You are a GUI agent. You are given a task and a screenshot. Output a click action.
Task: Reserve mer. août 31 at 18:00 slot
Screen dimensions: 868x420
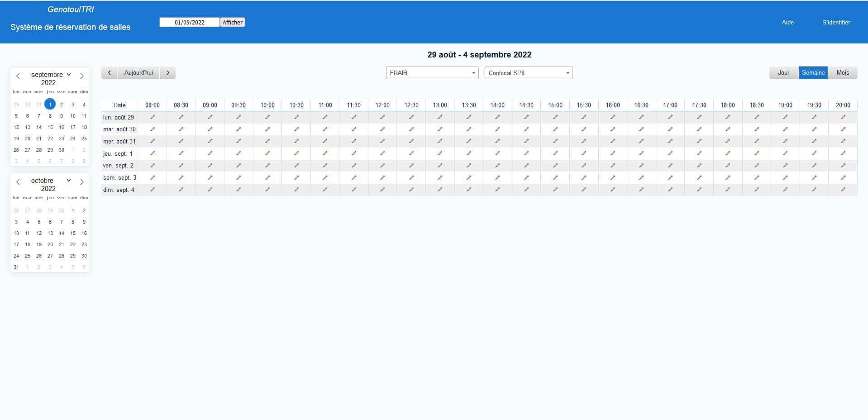pos(728,141)
